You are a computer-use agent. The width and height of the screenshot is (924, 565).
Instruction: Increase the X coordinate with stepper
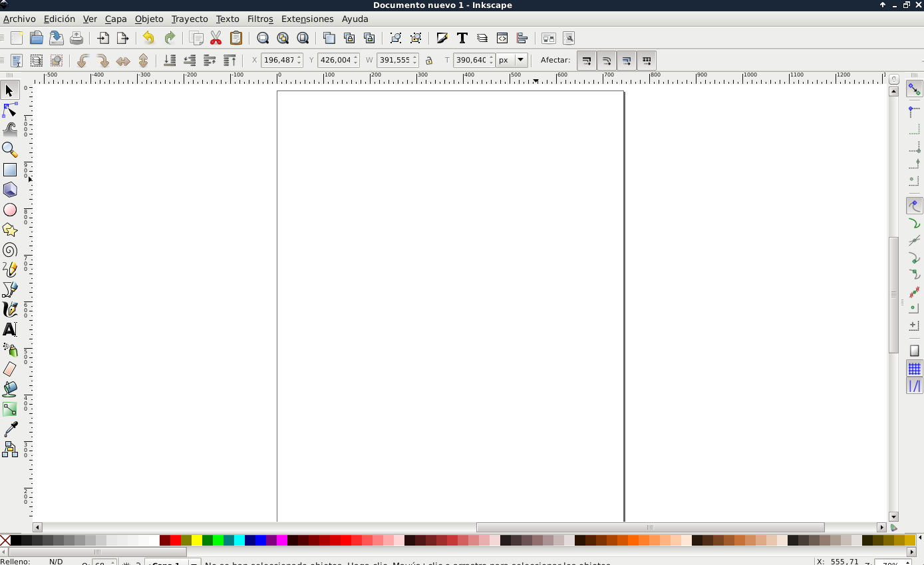tap(299, 57)
